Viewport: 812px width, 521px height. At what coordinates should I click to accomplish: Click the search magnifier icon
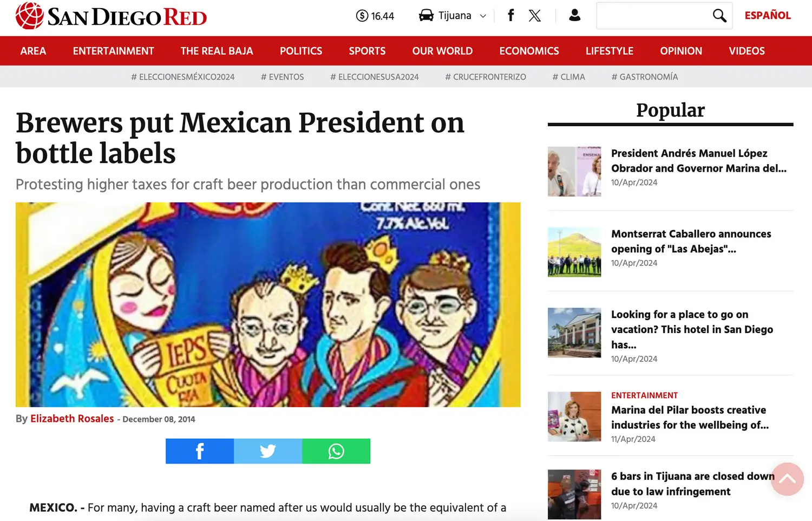click(x=719, y=16)
